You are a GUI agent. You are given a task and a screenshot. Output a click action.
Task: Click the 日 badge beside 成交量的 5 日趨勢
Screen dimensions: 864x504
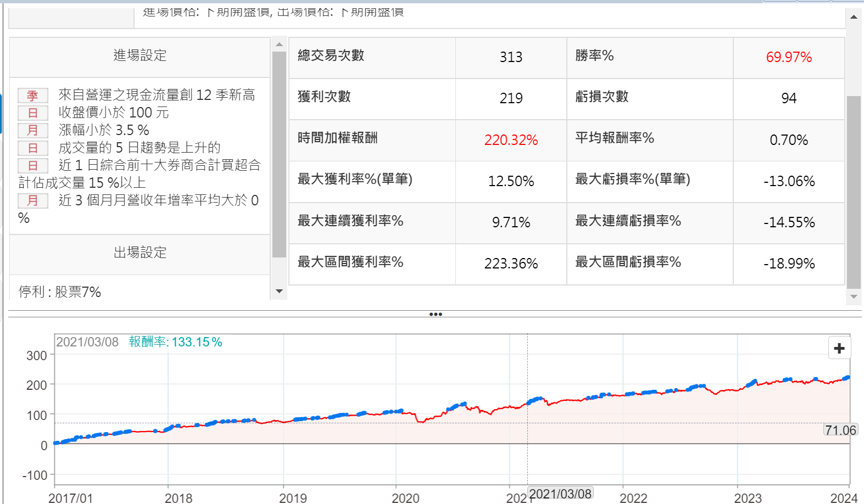[32, 148]
